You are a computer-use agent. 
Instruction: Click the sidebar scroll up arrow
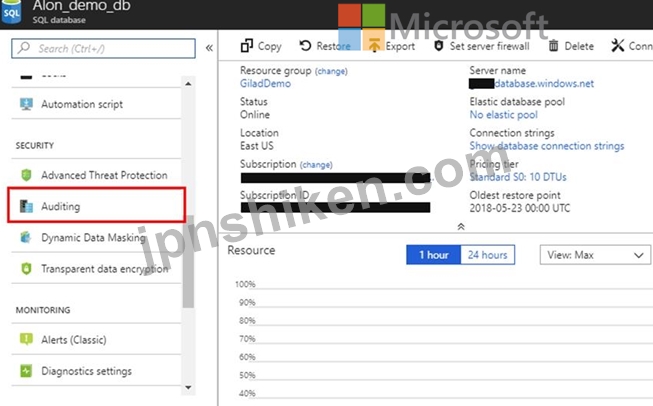[x=188, y=84]
